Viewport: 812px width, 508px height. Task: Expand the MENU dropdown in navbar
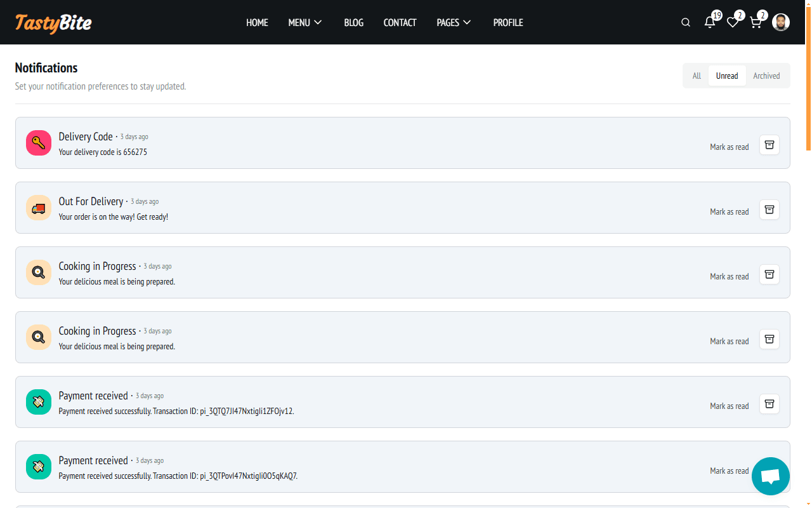(305, 23)
